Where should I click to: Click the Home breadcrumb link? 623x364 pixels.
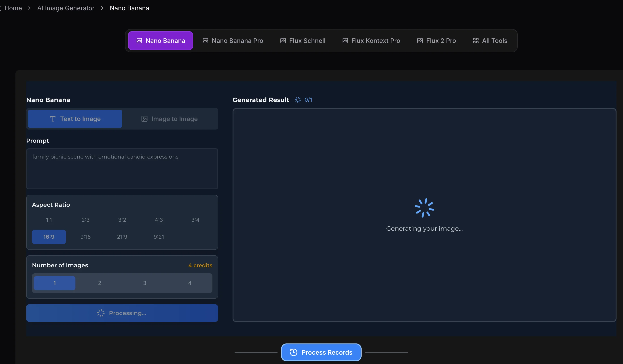(x=13, y=8)
